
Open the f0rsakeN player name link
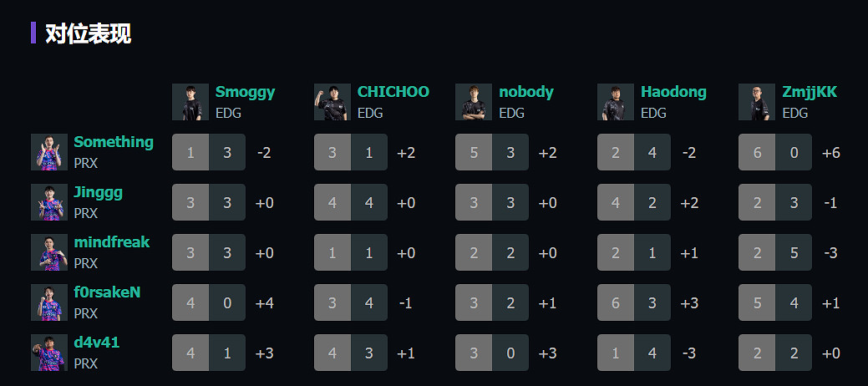(107, 292)
